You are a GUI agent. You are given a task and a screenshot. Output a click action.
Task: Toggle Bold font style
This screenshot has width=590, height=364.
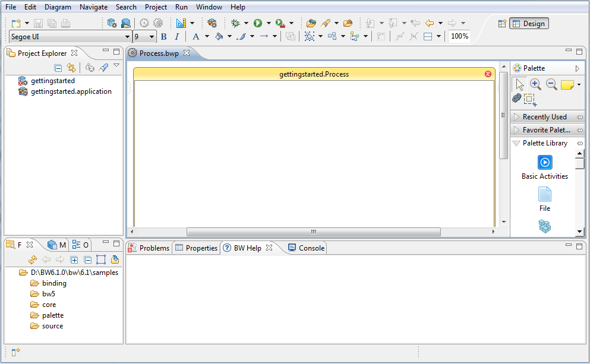click(164, 37)
